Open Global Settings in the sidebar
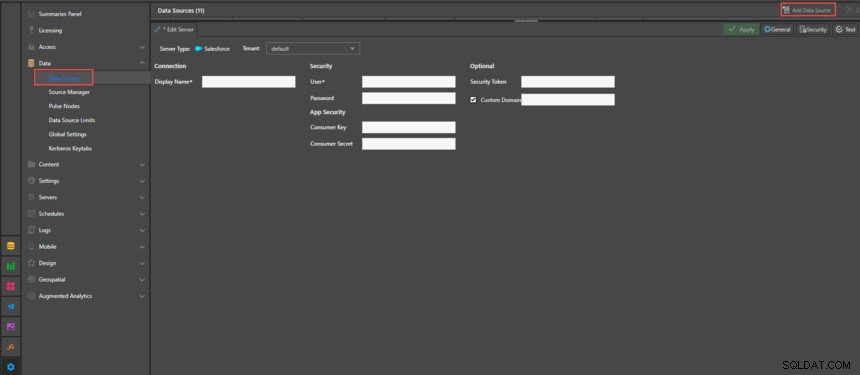860x375 pixels. [67, 134]
